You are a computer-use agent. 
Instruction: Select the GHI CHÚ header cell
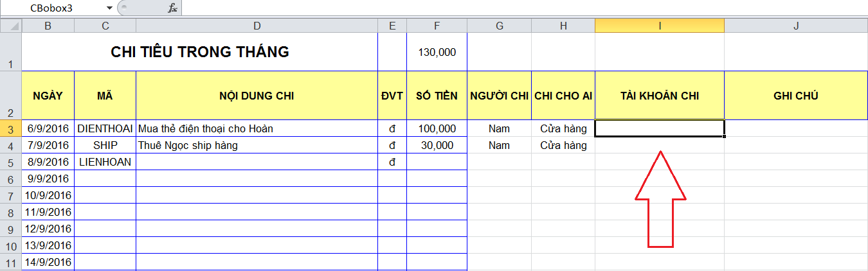pyautogui.click(x=795, y=96)
